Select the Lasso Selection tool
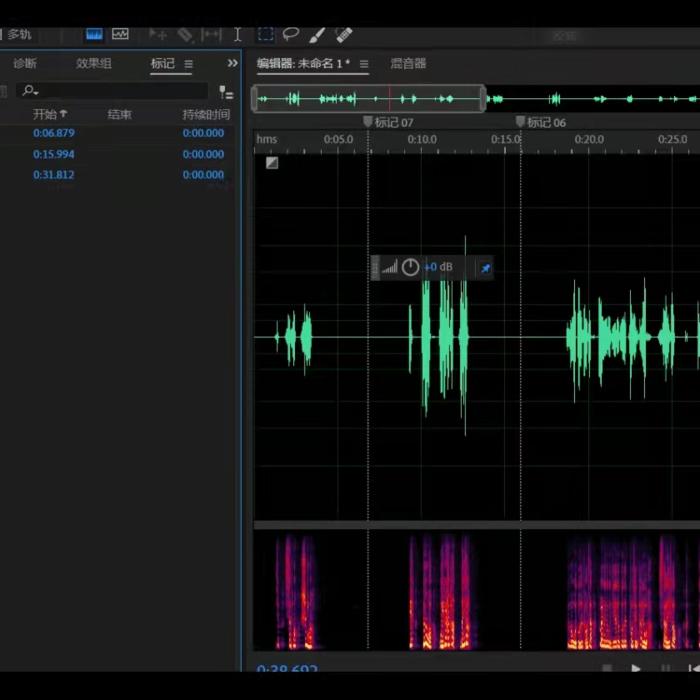Screen dimensions: 700x700 [291, 34]
